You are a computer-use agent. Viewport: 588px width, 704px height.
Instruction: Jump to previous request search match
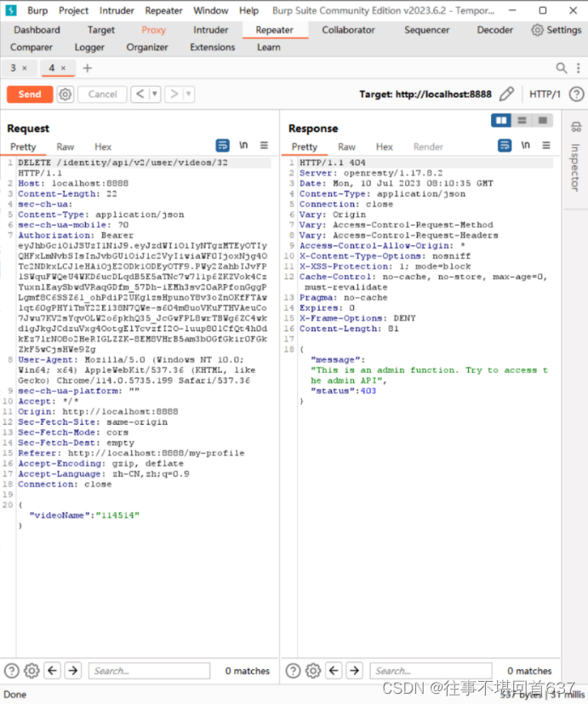click(x=53, y=671)
